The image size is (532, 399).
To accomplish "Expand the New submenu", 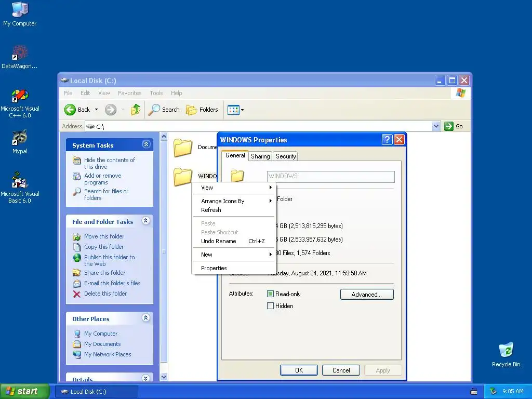I will coord(234,255).
